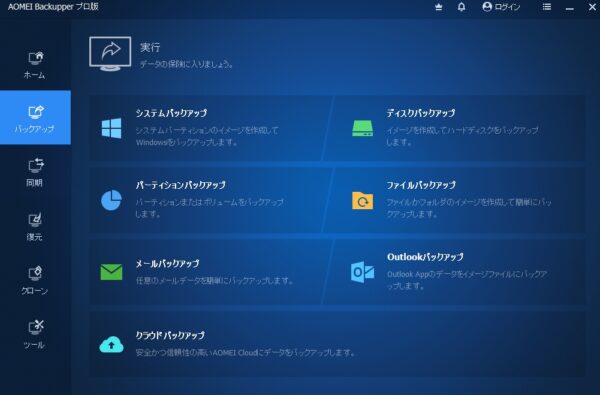Click the restore icon above 復元
The height and width of the screenshot is (395, 600).
click(x=36, y=220)
